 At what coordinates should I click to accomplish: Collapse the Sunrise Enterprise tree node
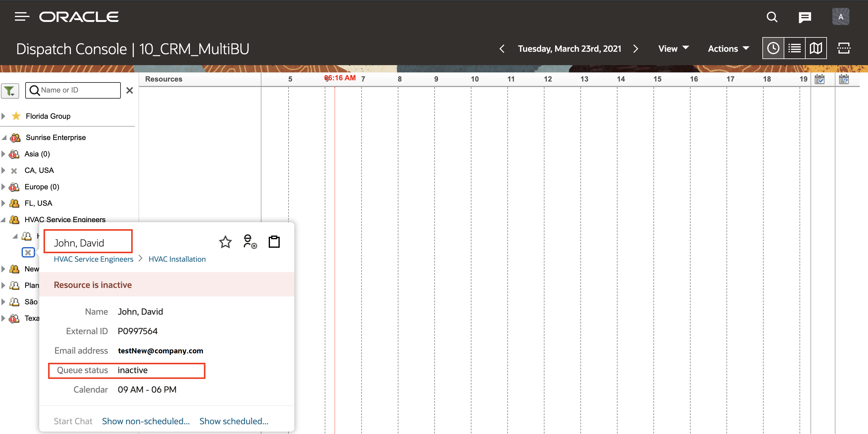point(4,138)
